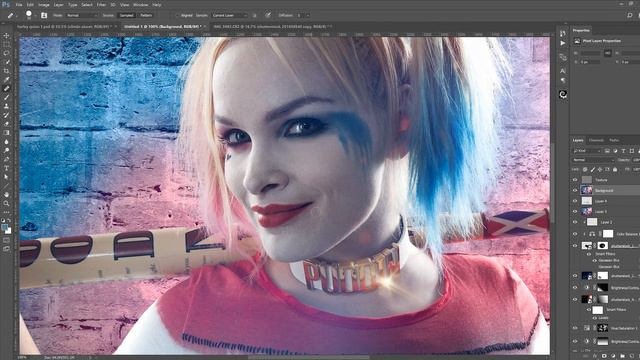Viewport: 640px width, 360px height.
Task: Toggle Smart Filters visibility under Levels layer
Action: (589, 310)
